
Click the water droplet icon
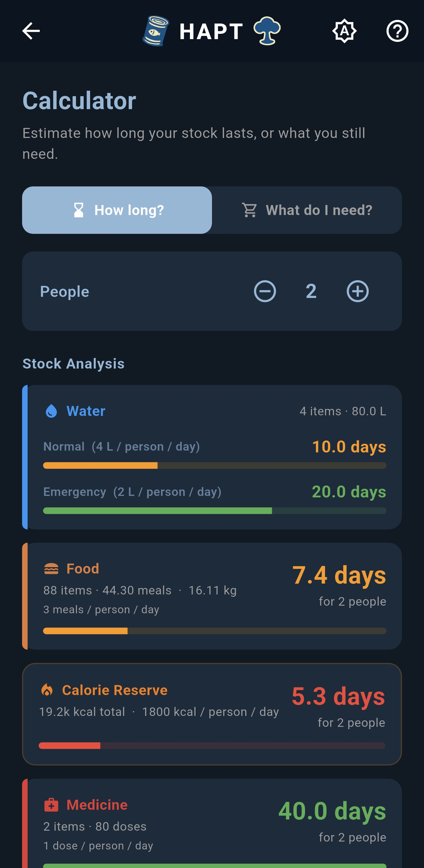(51, 411)
